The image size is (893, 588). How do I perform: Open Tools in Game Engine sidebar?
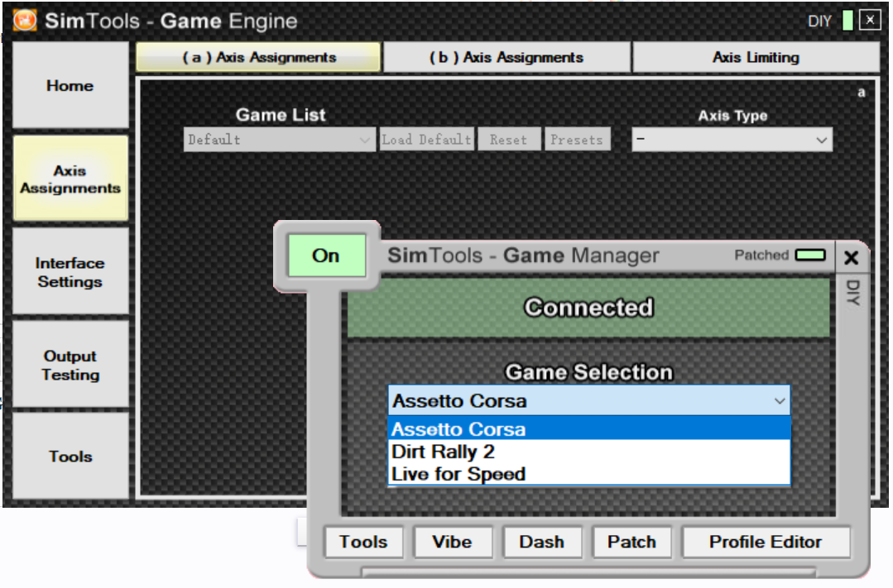[x=70, y=456]
